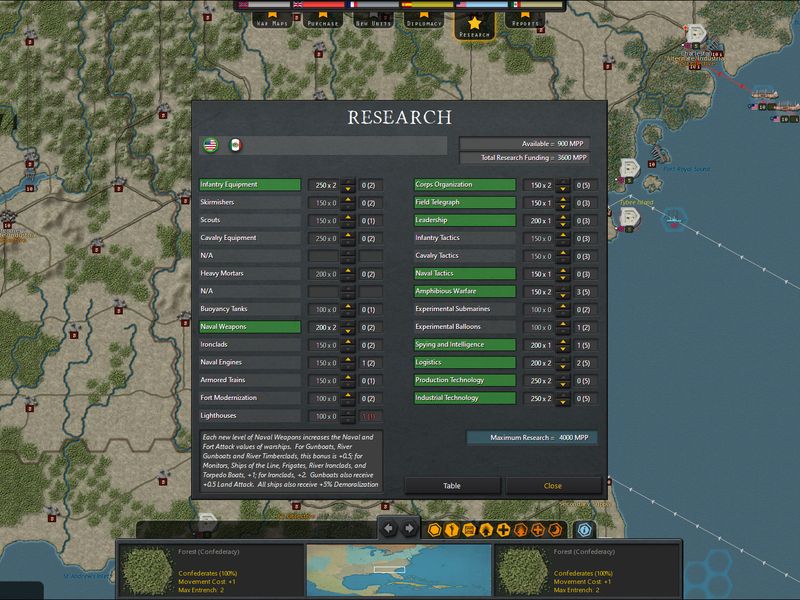Toggle the yellow plus hex icon
Image resolution: width=800 pixels, height=600 pixels.
[504, 530]
